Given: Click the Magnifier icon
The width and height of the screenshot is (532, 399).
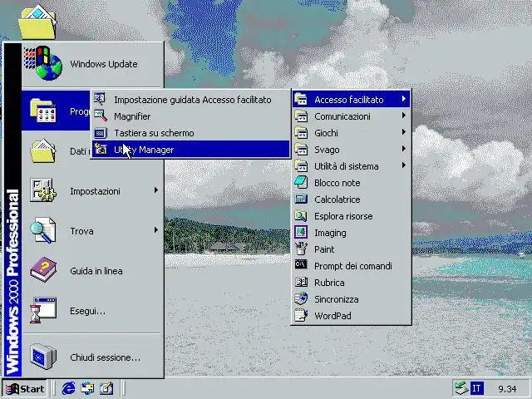Looking at the screenshot, I should click(x=100, y=116).
